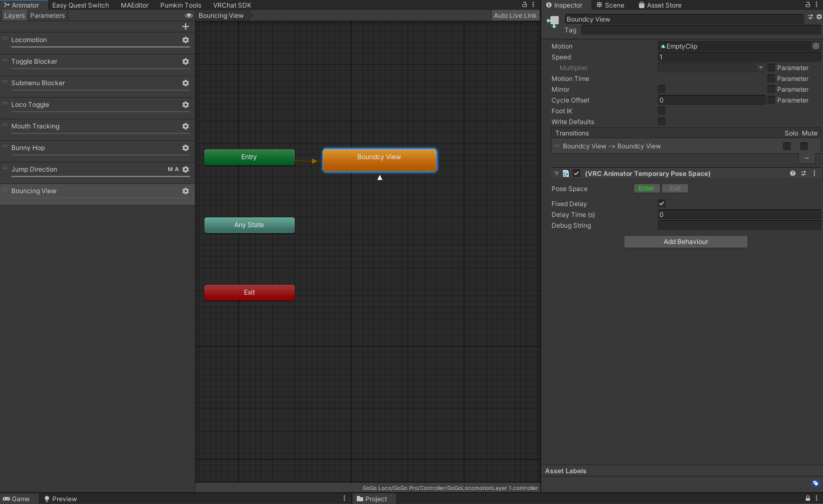Open the Preview tab

(60, 499)
